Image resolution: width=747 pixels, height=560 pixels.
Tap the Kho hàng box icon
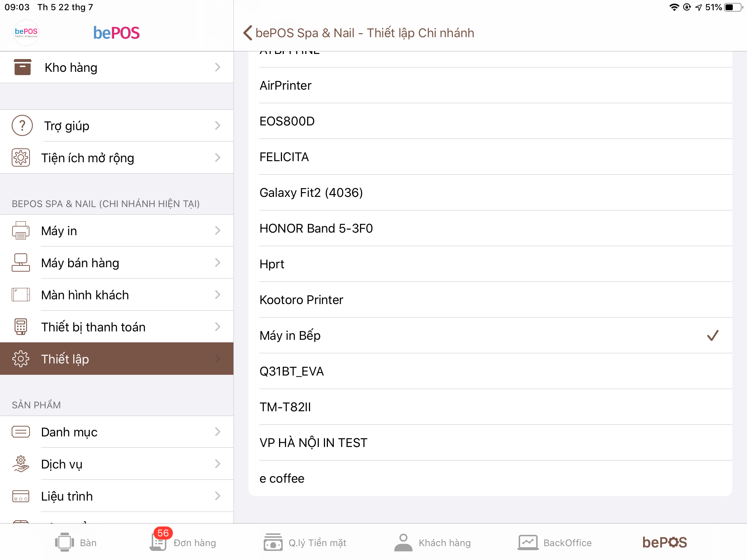(x=22, y=67)
